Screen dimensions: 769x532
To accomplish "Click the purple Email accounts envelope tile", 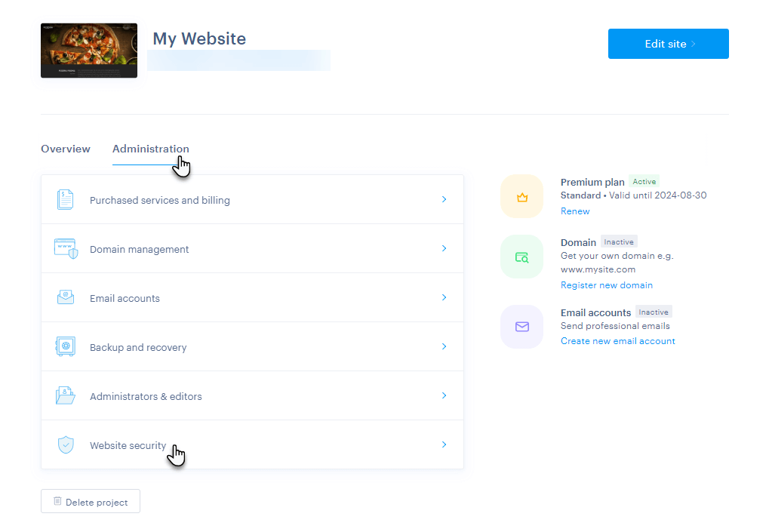I will (x=521, y=327).
